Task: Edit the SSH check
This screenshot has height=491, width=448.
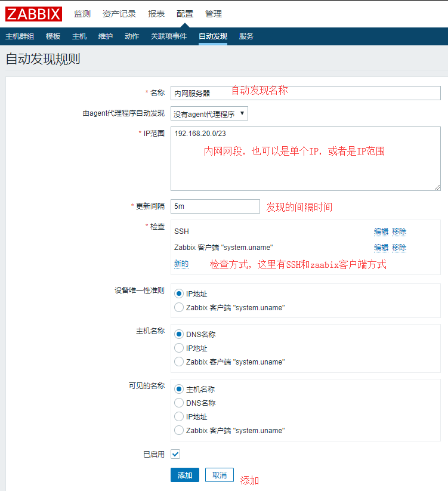Action: point(381,231)
